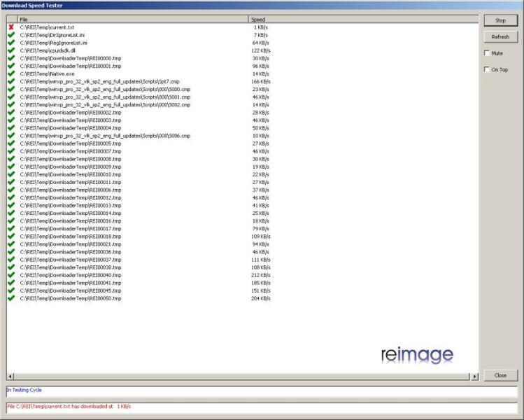524x420 pixels.
Task: Click the green check beside Spt7.cmp
Action: tap(11, 81)
